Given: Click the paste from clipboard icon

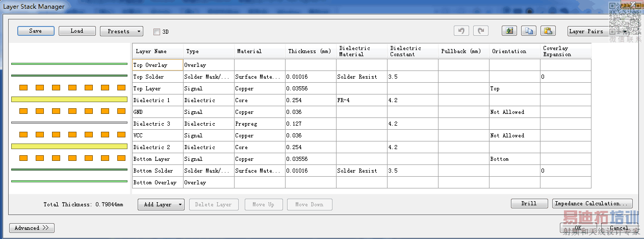Looking at the screenshot, I should [x=548, y=31].
